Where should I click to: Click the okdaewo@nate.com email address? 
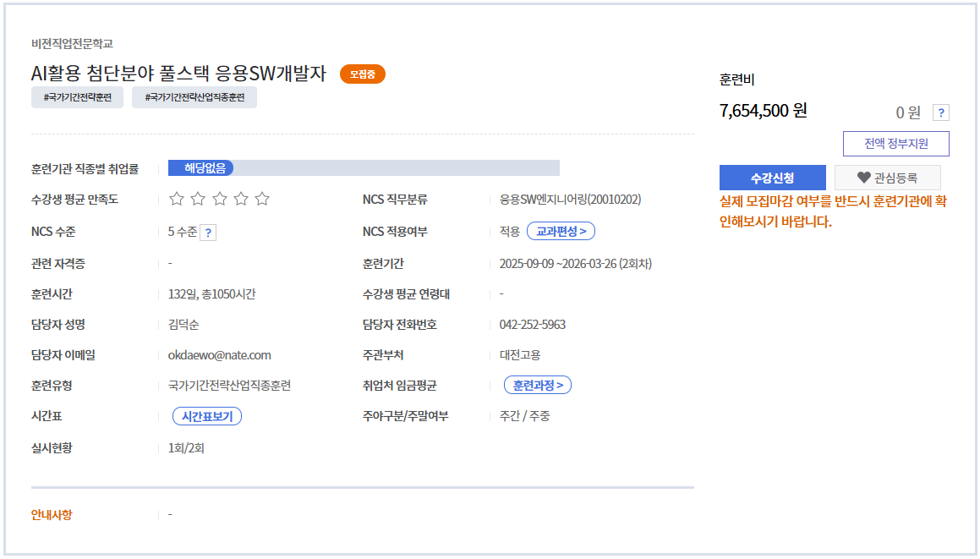coord(220,355)
